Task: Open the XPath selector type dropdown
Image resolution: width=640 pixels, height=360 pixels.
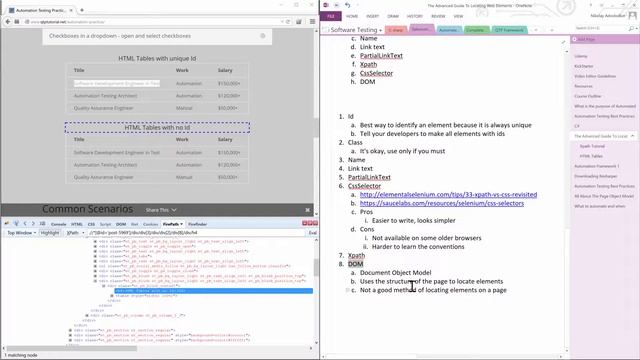Action: (75, 233)
